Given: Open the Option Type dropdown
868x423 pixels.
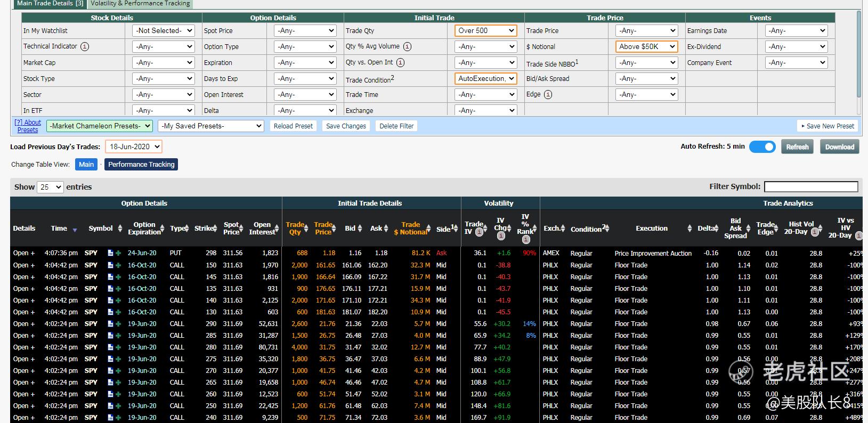Looking at the screenshot, I should tap(305, 46).
